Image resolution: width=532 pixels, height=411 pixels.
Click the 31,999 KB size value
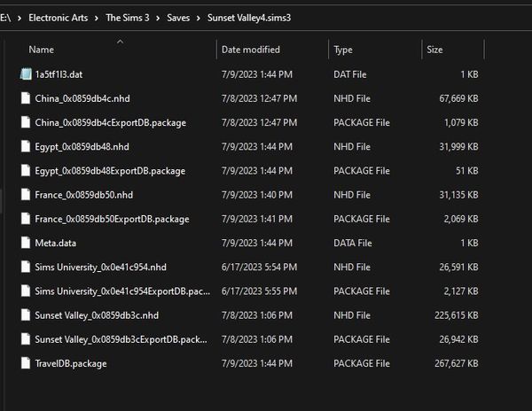point(458,146)
